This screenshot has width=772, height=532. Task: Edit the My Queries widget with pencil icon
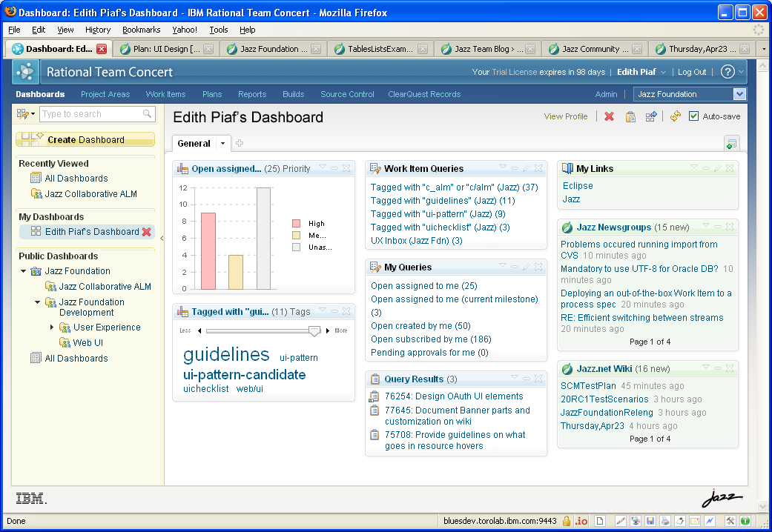pos(527,267)
